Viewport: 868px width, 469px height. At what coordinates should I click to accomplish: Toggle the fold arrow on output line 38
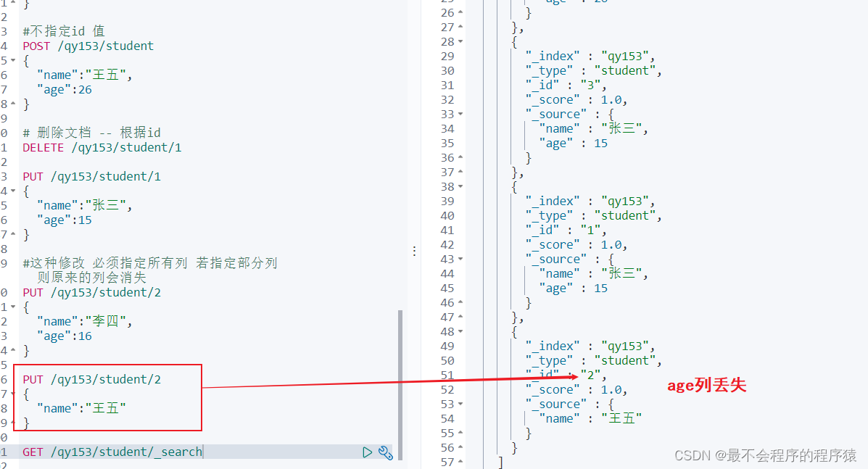click(460, 187)
